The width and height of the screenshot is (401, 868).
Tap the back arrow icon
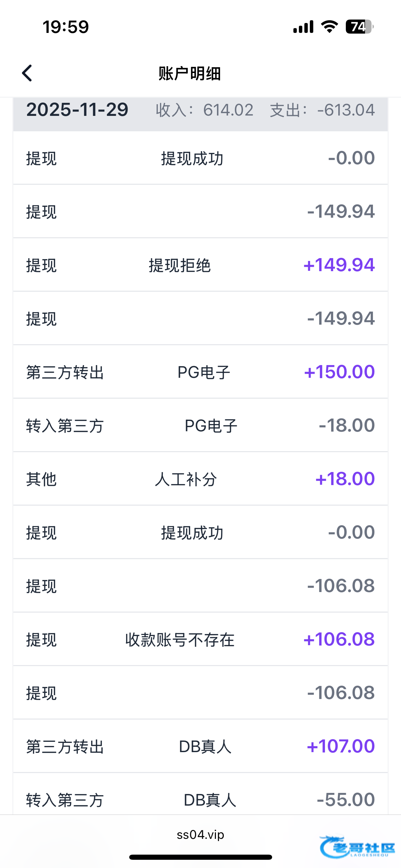(x=27, y=73)
